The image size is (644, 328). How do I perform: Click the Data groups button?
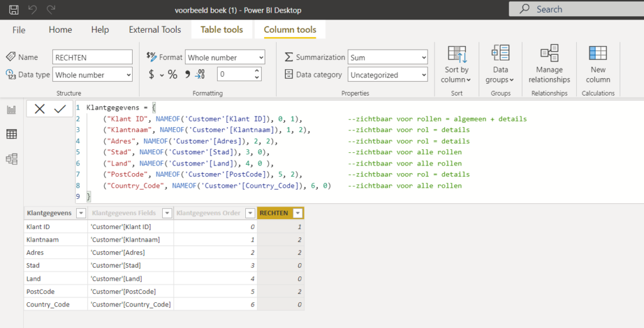click(500, 64)
